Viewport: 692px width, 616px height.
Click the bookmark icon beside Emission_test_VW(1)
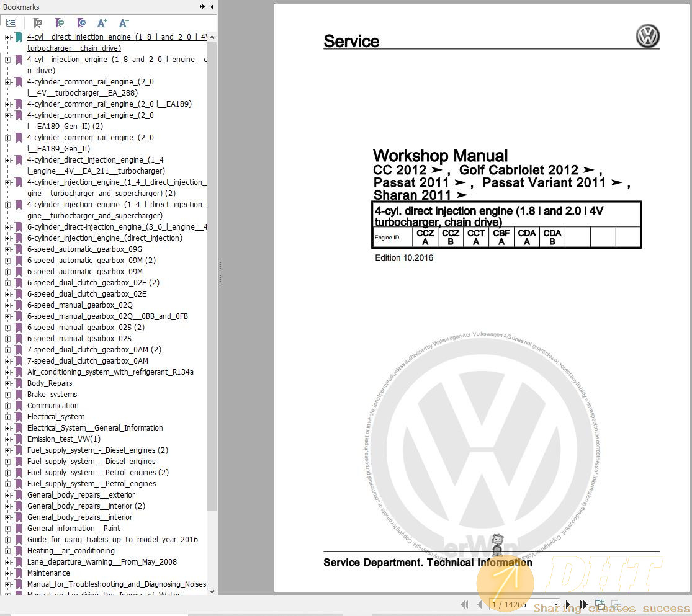[x=19, y=439]
